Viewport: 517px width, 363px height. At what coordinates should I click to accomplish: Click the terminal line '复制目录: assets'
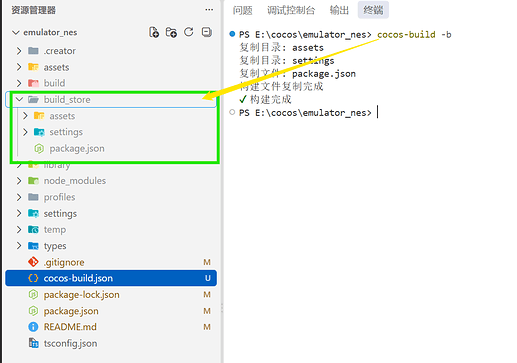(x=282, y=48)
